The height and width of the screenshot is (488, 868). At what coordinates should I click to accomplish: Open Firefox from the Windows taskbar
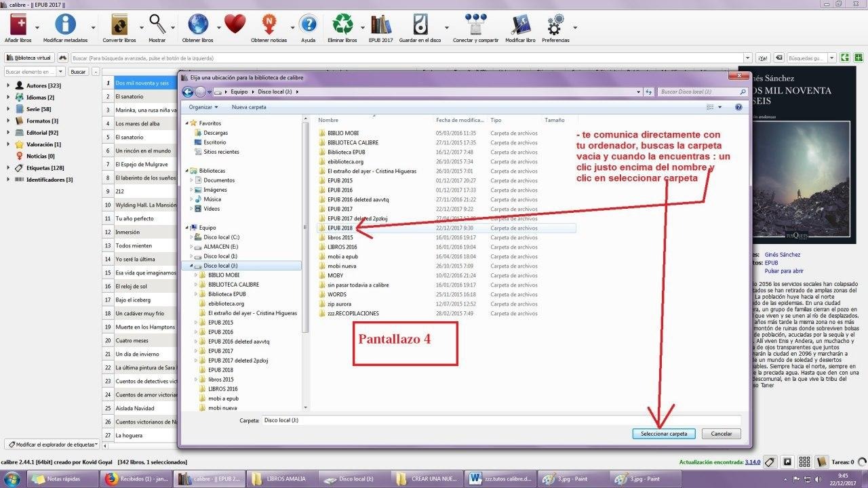112,479
